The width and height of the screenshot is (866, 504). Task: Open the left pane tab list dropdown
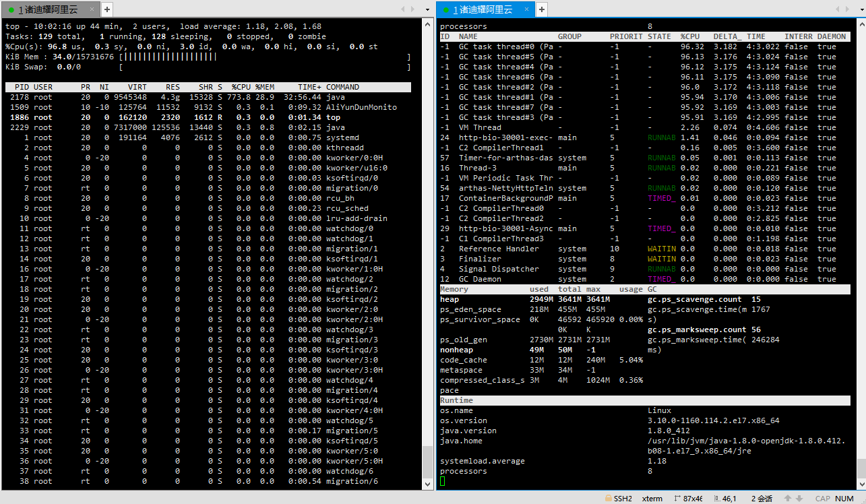coord(427,9)
